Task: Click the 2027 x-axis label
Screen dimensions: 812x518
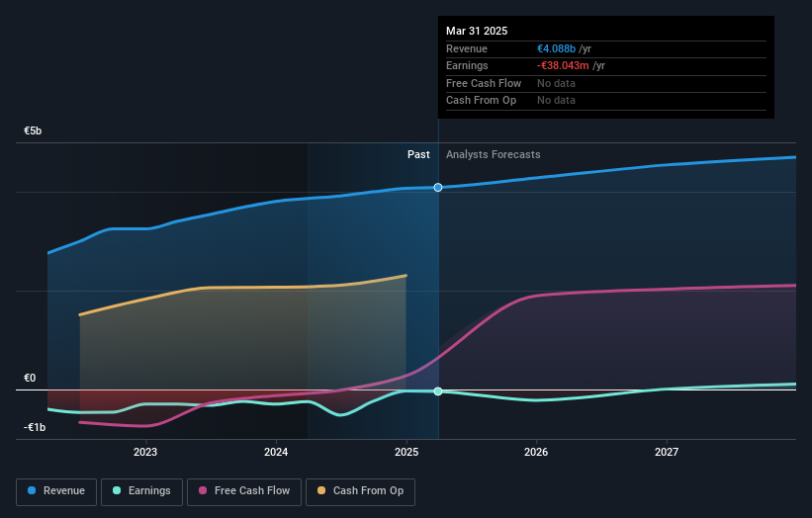Action: (x=667, y=453)
